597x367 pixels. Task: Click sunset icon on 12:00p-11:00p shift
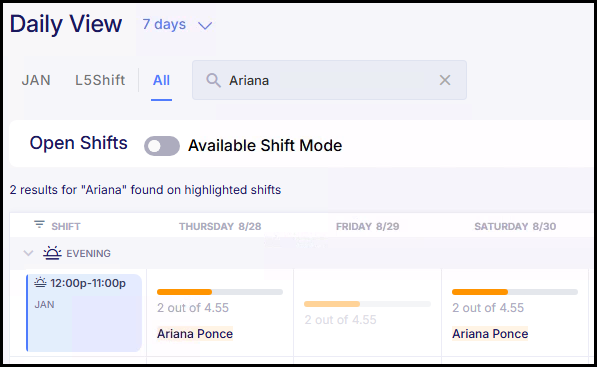(x=40, y=282)
